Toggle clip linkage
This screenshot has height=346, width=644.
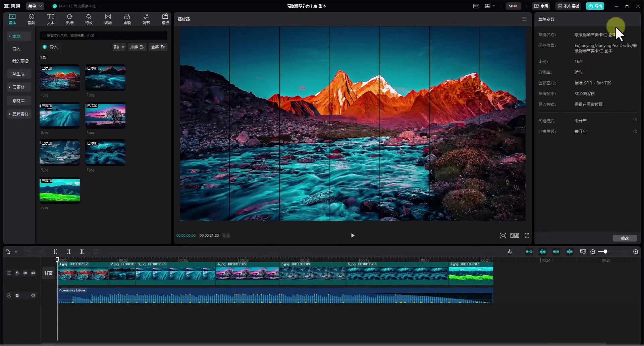pos(556,252)
